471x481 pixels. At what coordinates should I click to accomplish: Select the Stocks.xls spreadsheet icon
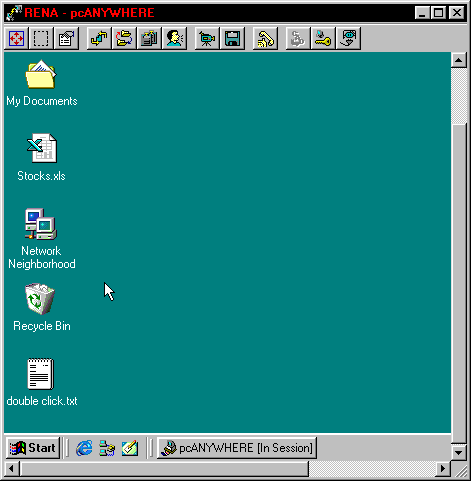tap(42, 148)
